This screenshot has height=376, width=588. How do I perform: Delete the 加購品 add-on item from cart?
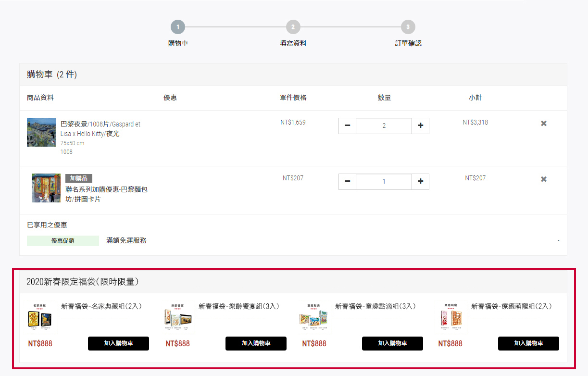(x=544, y=179)
